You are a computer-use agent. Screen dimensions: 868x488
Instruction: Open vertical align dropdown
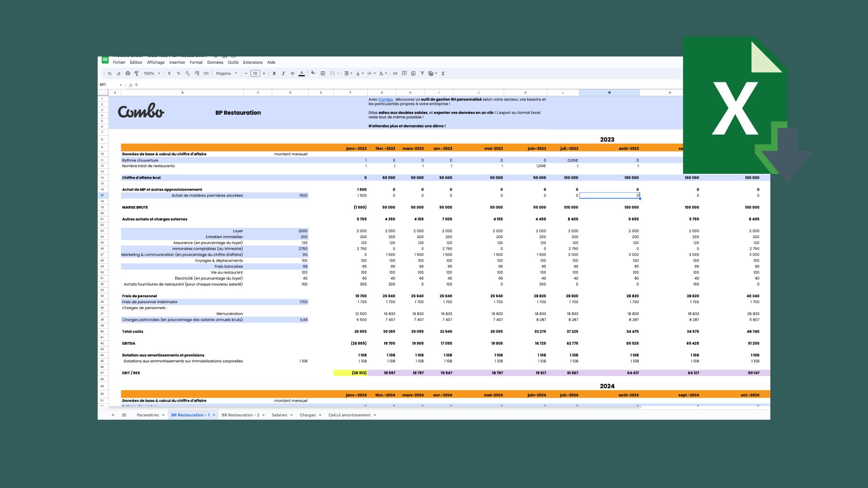pos(360,73)
